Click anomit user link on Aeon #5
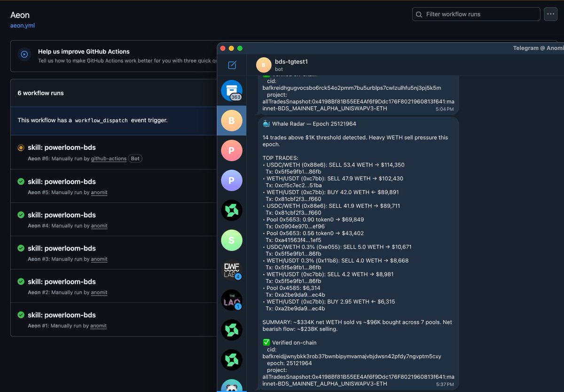 99,193
